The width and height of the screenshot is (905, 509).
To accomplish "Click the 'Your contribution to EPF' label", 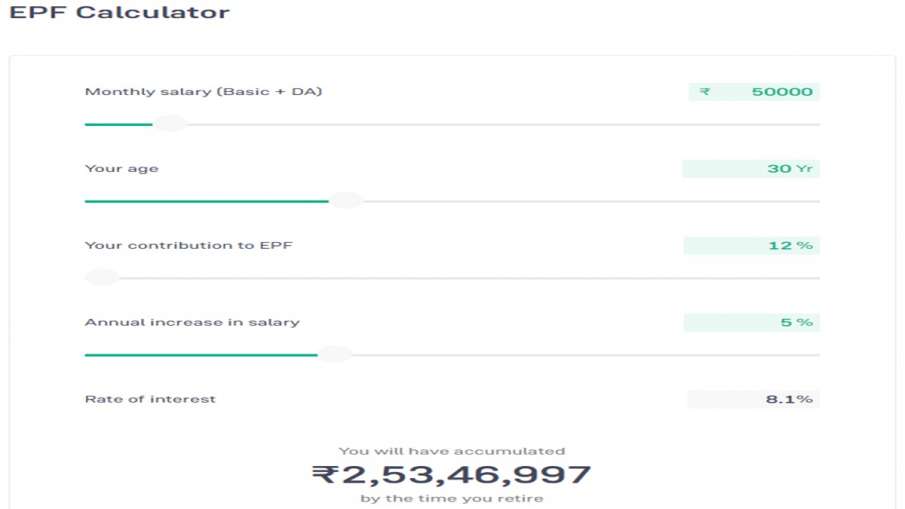I will pos(188,246).
